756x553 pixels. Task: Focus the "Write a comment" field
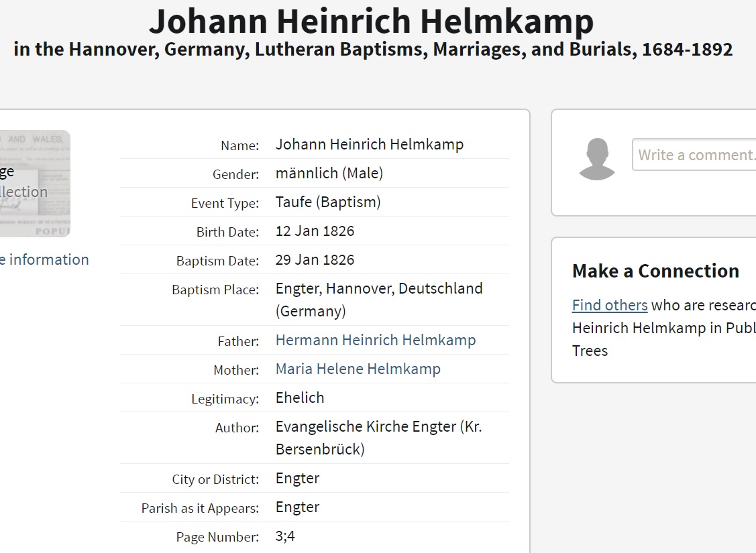[695, 155]
